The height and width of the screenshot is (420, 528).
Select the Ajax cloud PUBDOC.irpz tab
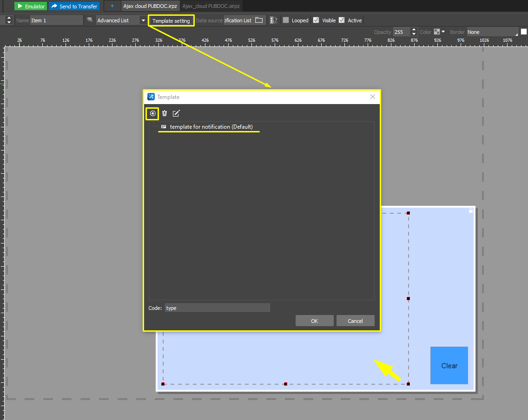tap(150, 6)
